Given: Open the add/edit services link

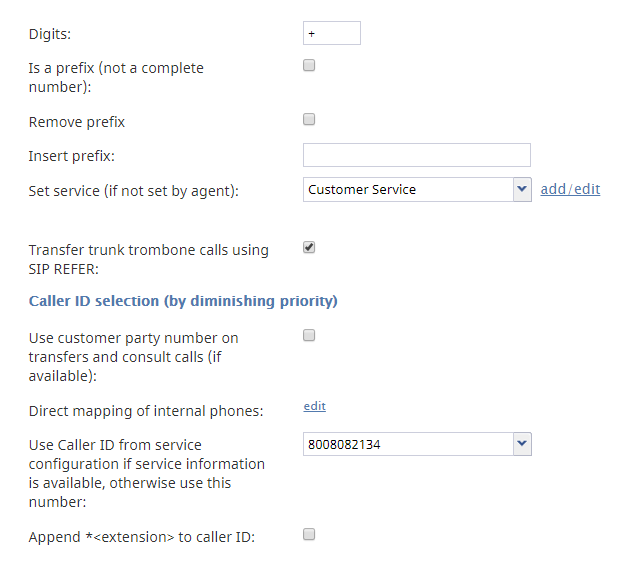Looking at the screenshot, I should pos(570,189).
